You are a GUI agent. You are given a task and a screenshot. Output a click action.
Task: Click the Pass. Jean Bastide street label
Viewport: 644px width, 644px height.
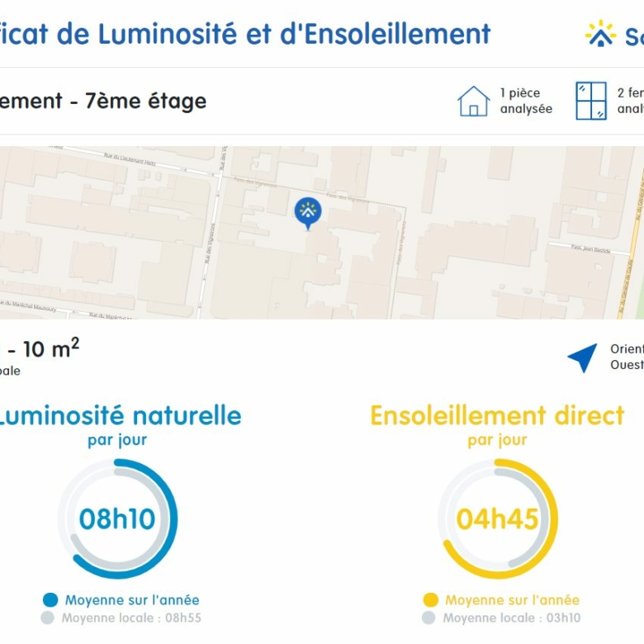[x=590, y=248]
